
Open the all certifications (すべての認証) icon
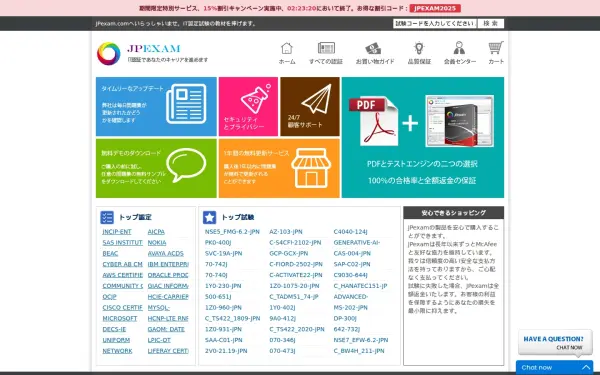pyautogui.click(x=326, y=48)
